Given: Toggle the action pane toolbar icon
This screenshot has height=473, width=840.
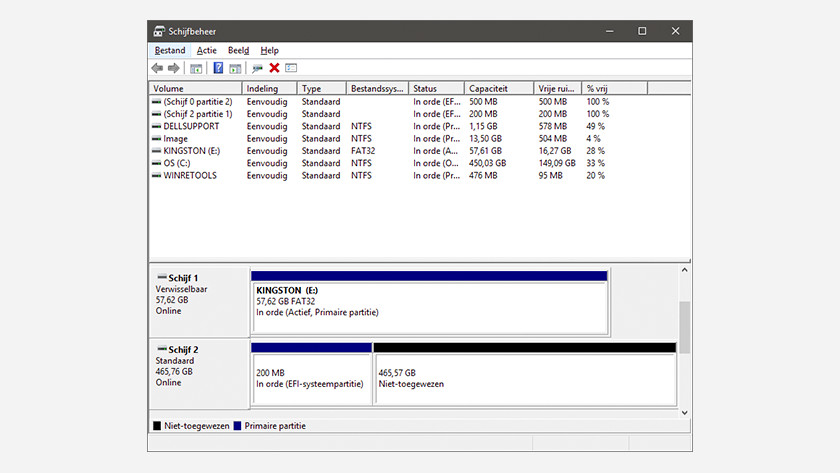Looking at the screenshot, I should point(235,68).
